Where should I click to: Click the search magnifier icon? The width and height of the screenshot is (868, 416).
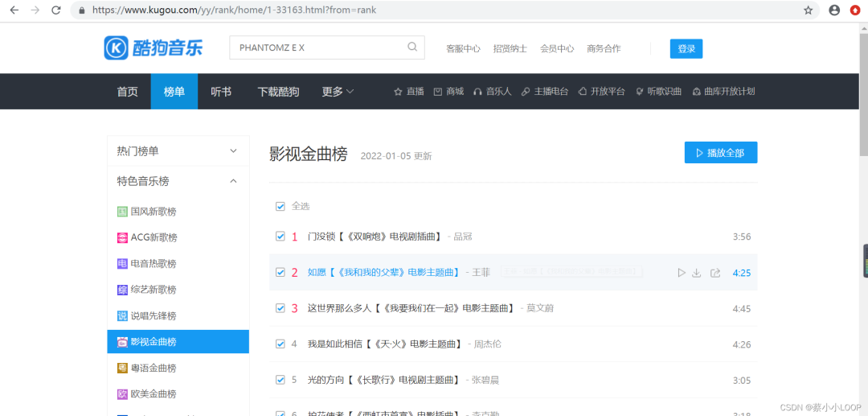pyautogui.click(x=412, y=47)
